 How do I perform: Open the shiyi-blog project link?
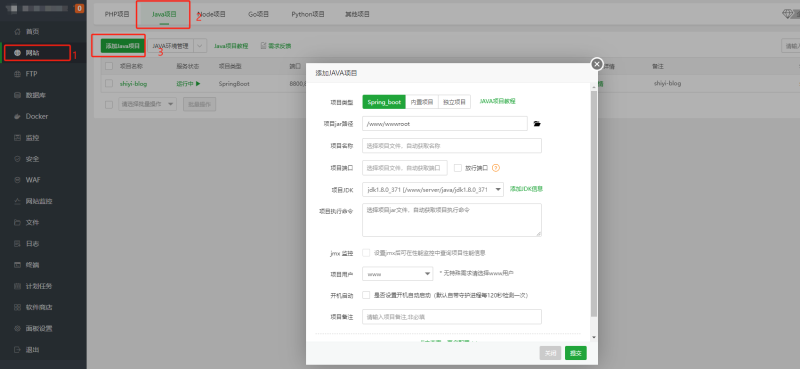[133, 84]
